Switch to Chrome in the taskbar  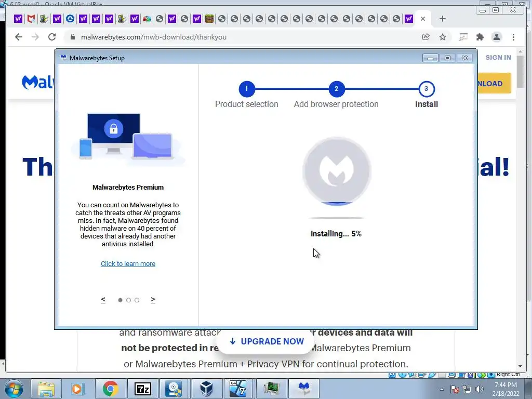click(110, 389)
